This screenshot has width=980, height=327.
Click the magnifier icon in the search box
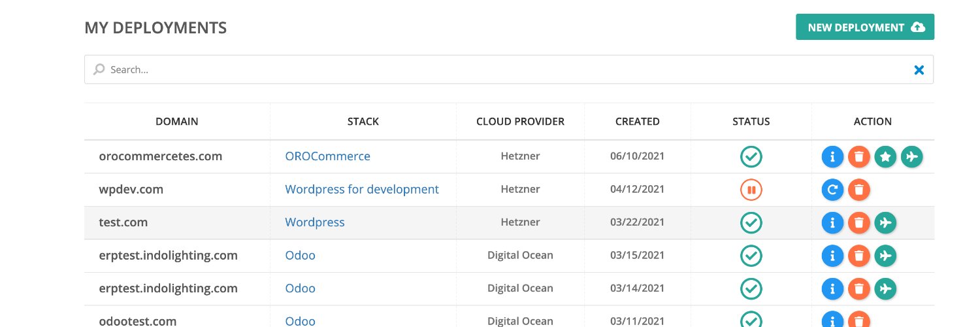(99, 69)
